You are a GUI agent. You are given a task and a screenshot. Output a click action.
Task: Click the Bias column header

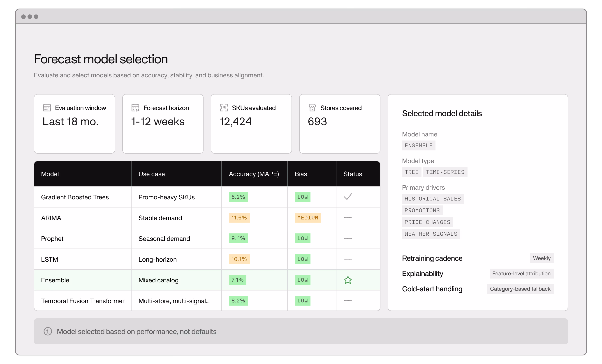pos(301,174)
